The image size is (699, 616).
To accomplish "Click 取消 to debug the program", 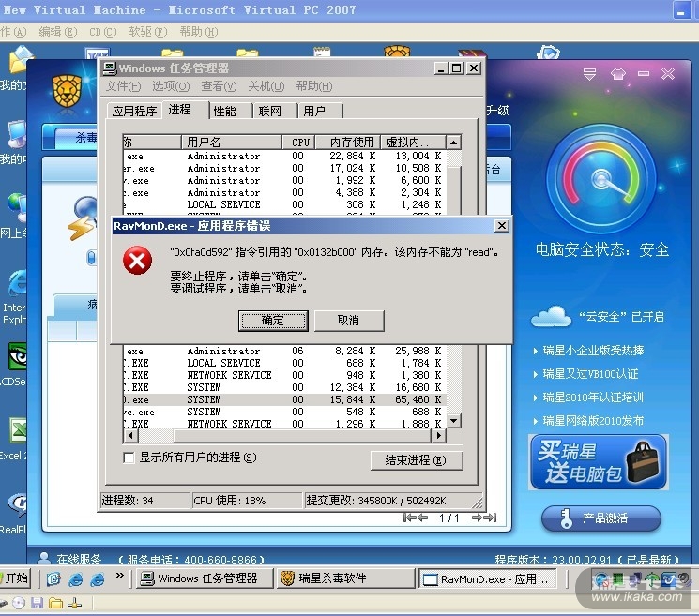I will (349, 321).
